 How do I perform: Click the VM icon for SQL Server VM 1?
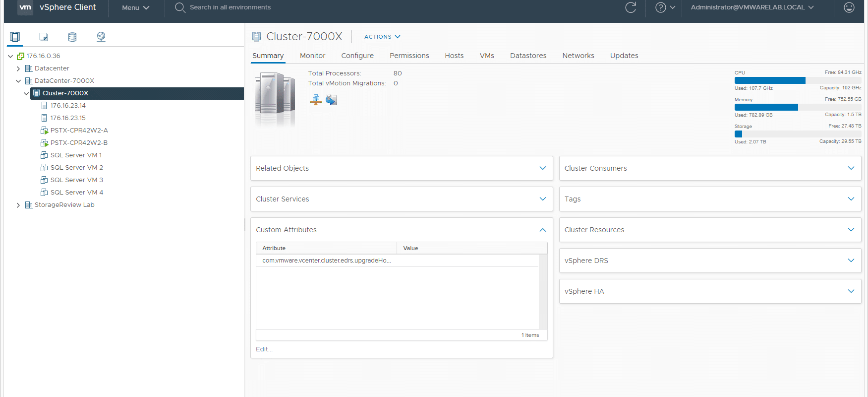[44, 155]
